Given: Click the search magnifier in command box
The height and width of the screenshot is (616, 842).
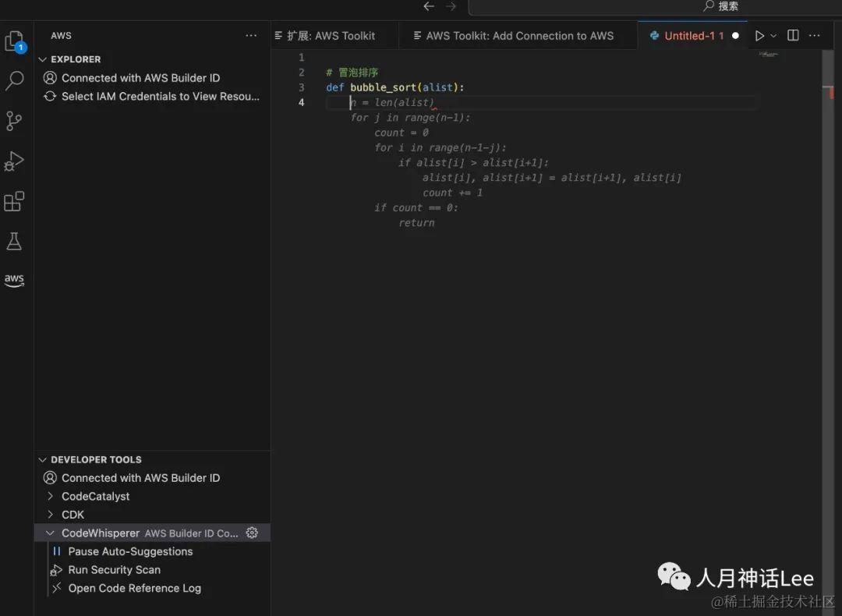Looking at the screenshot, I should coord(709,6).
